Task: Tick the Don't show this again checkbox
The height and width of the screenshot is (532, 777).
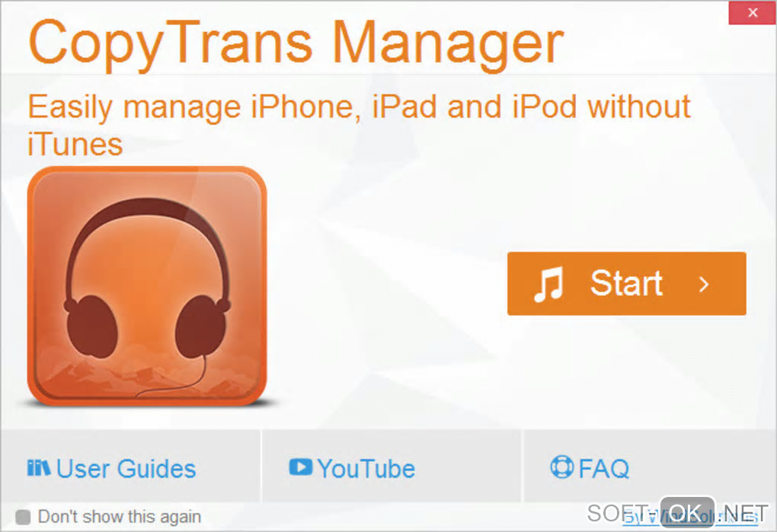Action: click(x=23, y=517)
